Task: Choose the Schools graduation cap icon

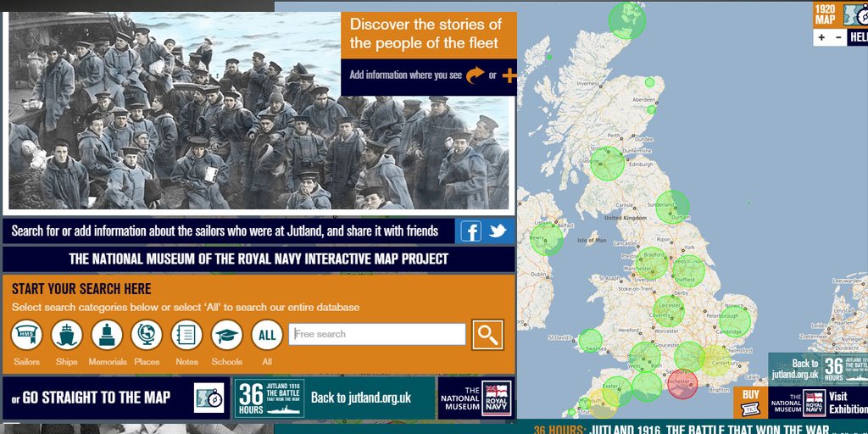Action: [x=227, y=335]
